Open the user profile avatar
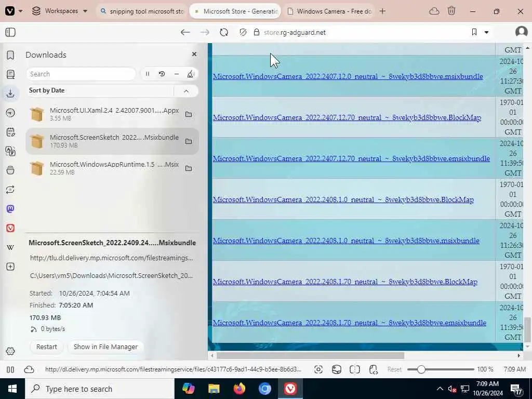The image size is (532, 399). click(x=521, y=32)
